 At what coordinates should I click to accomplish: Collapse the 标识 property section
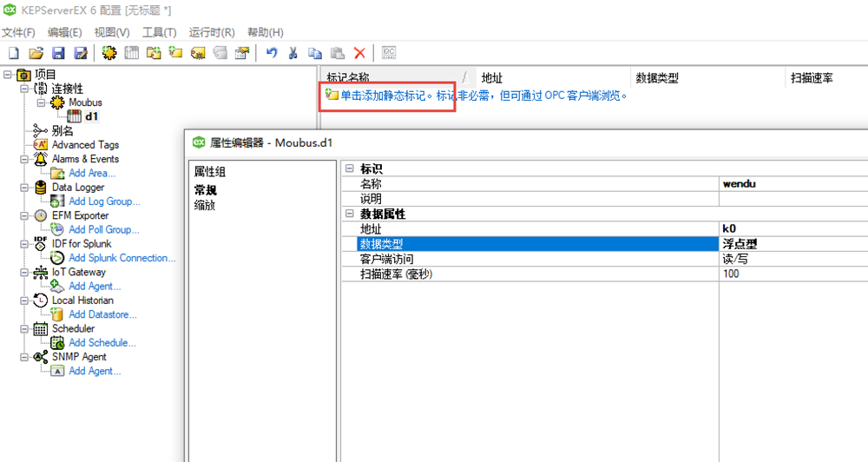click(x=349, y=168)
